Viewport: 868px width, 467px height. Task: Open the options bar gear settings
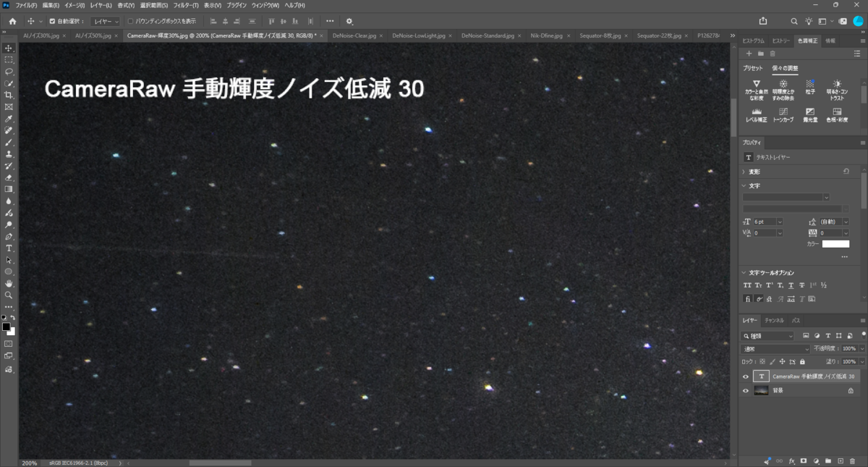[349, 21]
